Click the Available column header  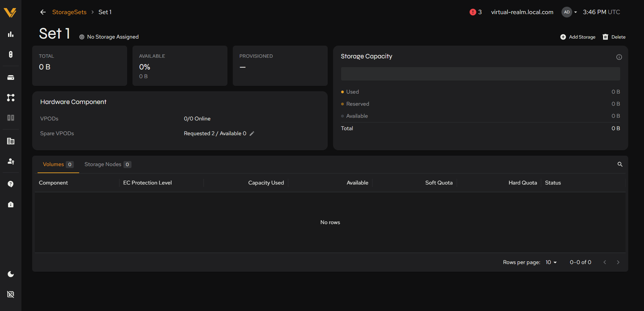point(357,183)
